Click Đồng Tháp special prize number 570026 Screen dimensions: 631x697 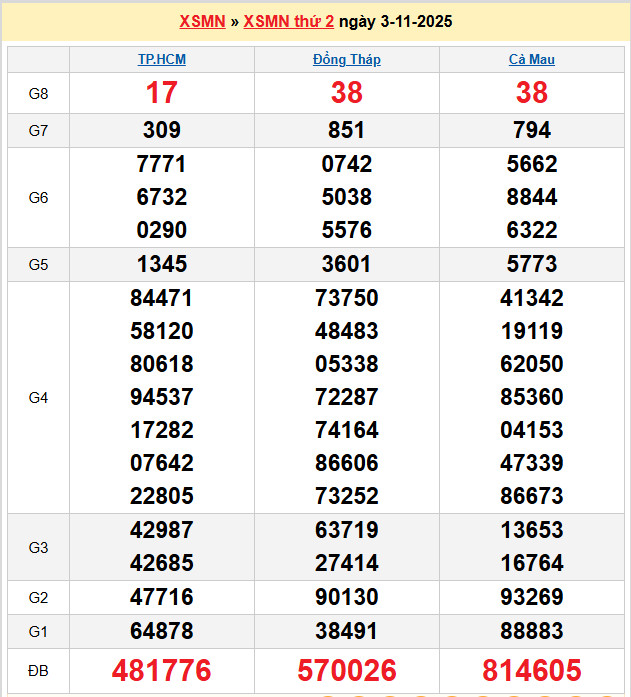(346, 670)
